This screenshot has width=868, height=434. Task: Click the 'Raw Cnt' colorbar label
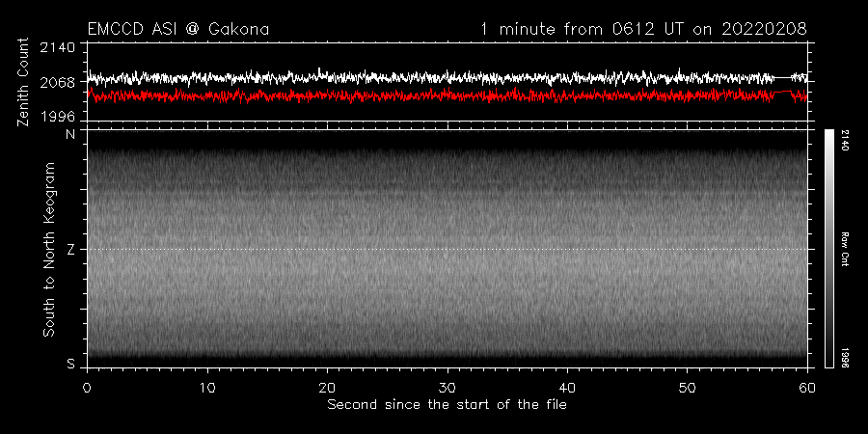tap(847, 249)
